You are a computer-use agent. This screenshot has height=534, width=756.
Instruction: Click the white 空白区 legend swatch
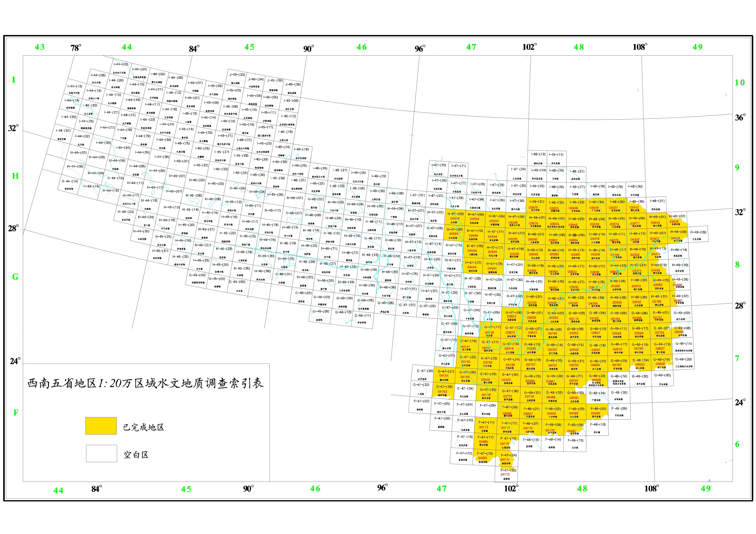pyautogui.click(x=101, y=453)
